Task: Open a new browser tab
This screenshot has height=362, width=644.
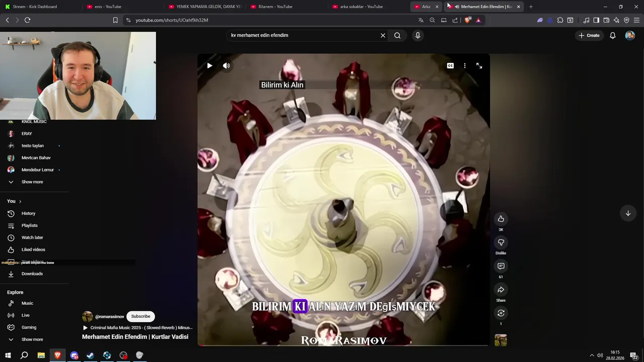Action: pos(531,7)
